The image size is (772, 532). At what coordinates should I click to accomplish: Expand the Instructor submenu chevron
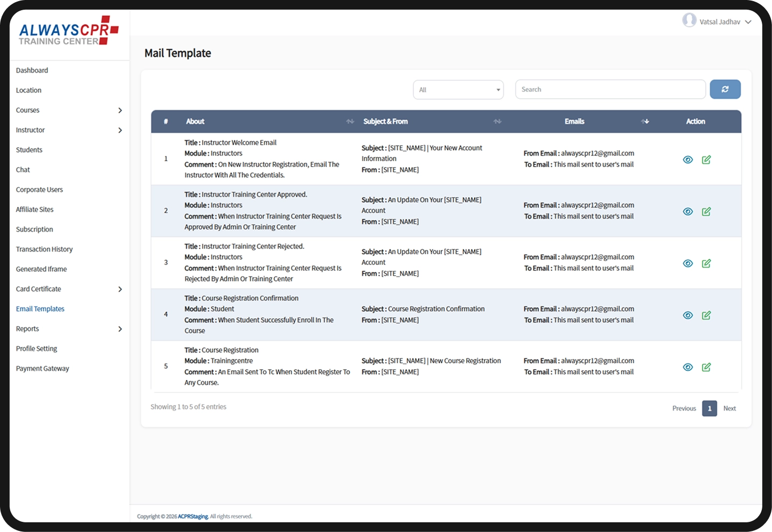click(120, 130)
